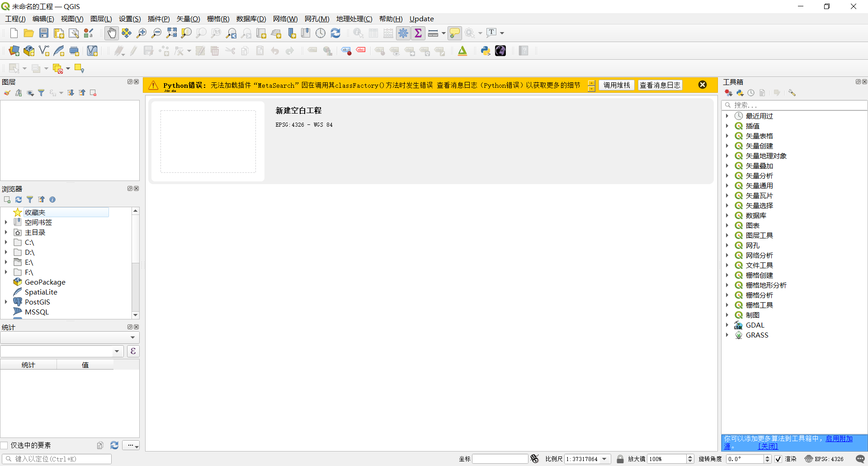Click the toolbox search field
The width and height of the screenshot is (868, 466).
(x=794, y=105)
